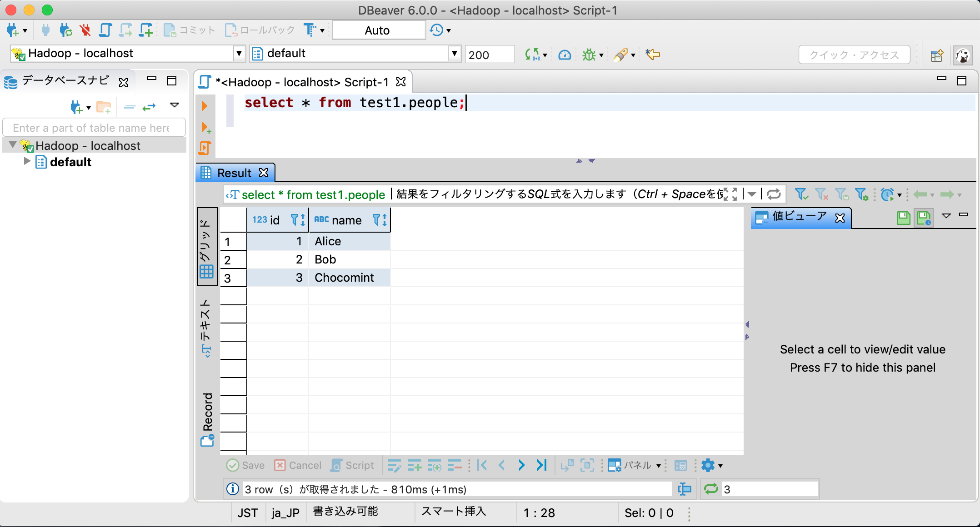Open value viewer menu triangle
The height and width of the screenshot is (527, 980).
(x=946, y=216)
